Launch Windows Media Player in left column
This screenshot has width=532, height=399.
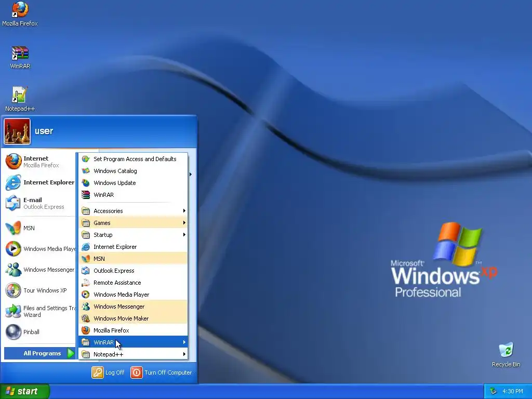tap(39, 249)
